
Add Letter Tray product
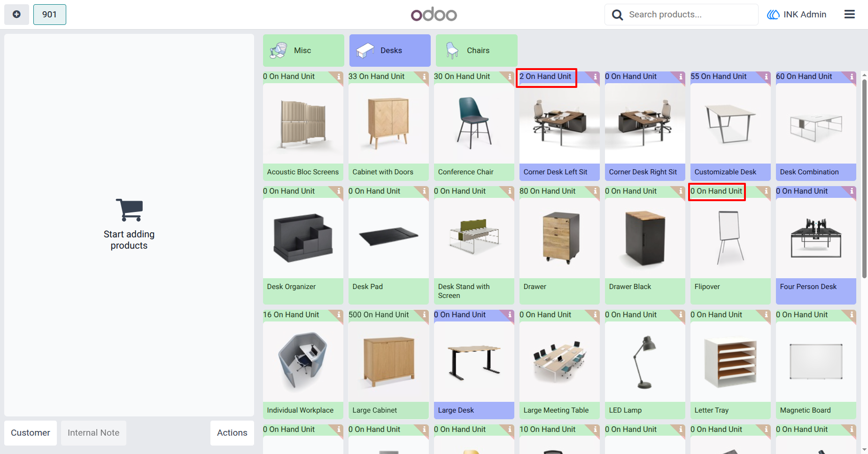pos(730,364)
